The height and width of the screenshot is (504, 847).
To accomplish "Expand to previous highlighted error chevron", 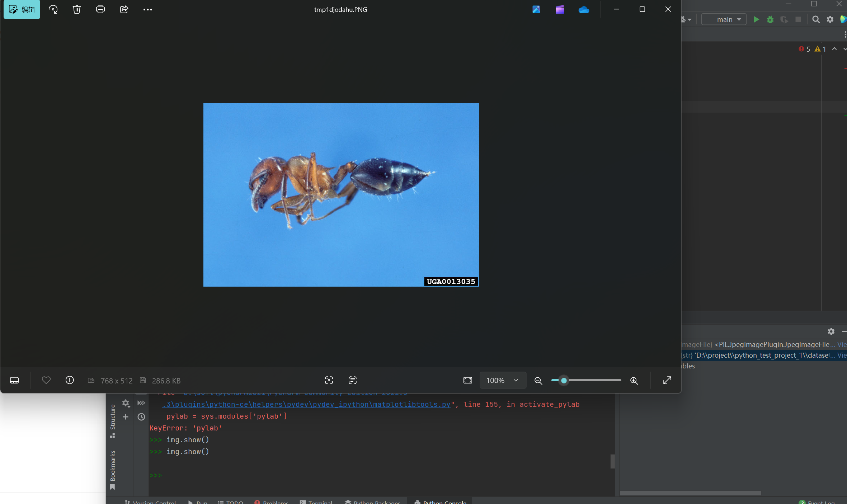I will pyautogui.click(x=834, y=49).
